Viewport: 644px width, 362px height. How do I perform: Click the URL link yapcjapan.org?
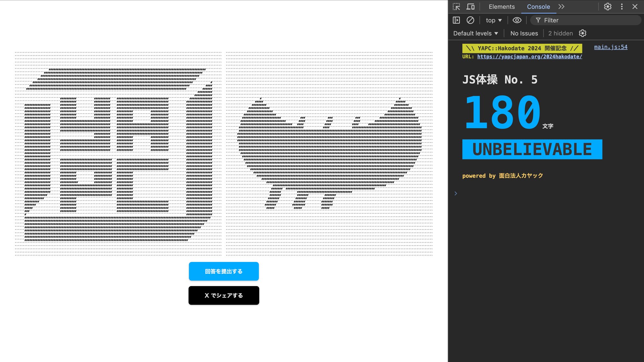point(529,57)
